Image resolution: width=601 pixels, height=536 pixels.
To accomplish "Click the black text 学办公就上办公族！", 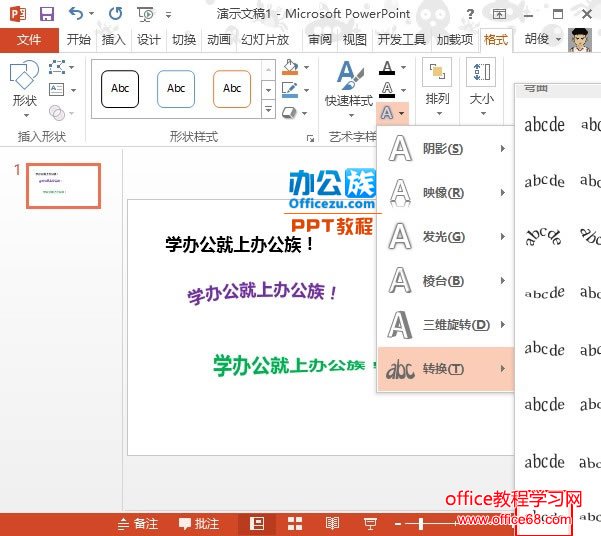I will (240, 245).
